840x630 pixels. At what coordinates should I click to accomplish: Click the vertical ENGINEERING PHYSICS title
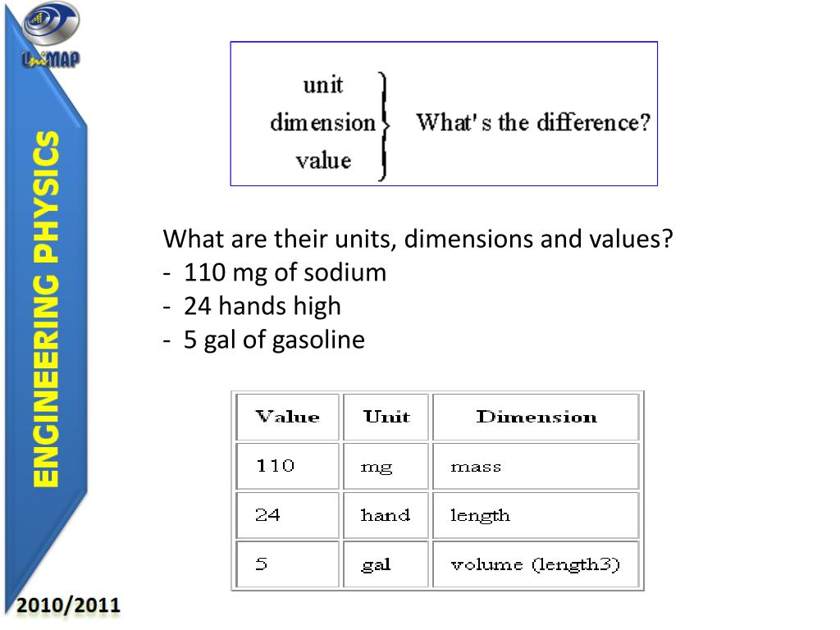pos(47,309)
